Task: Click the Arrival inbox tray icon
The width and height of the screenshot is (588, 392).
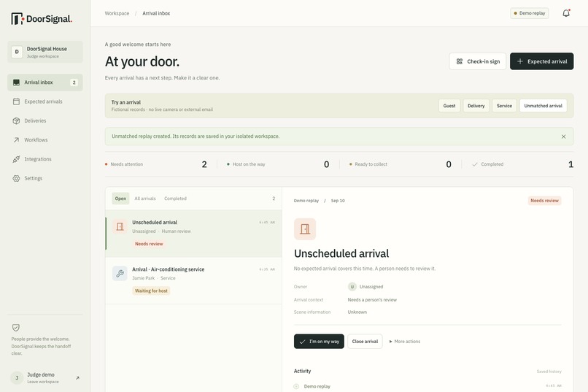Action: [x=16, y=82]
